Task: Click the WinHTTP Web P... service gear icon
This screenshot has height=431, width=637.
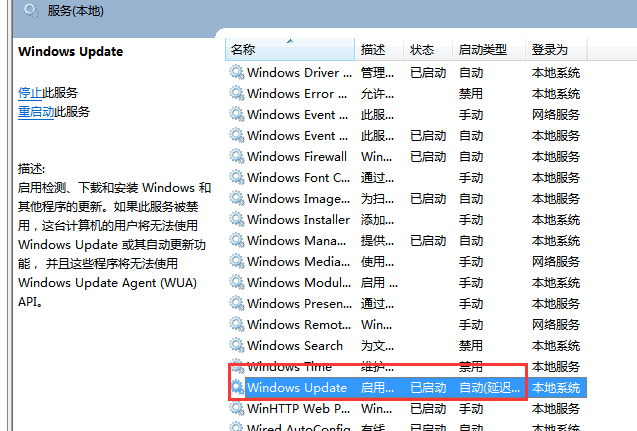Action: 236,409
